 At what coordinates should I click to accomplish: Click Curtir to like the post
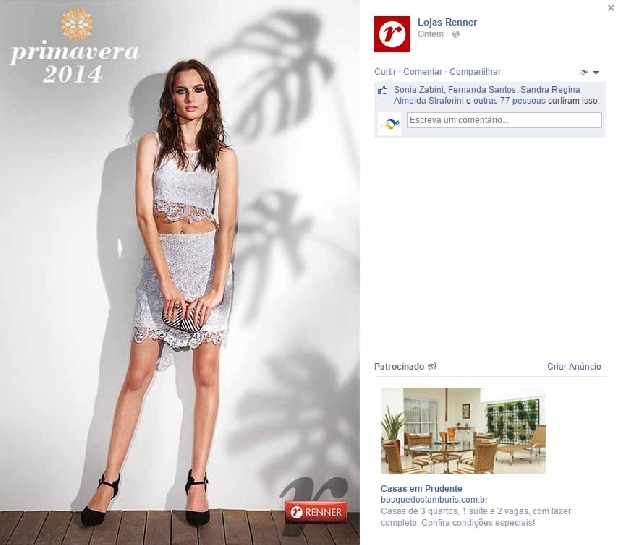(x=385, y=72)
